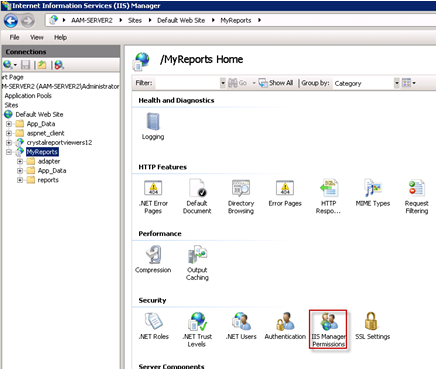Open the MIME Types feature
The width and height of the screenshot is (436, 369).
pyautogui.click(x=373, y=193)
